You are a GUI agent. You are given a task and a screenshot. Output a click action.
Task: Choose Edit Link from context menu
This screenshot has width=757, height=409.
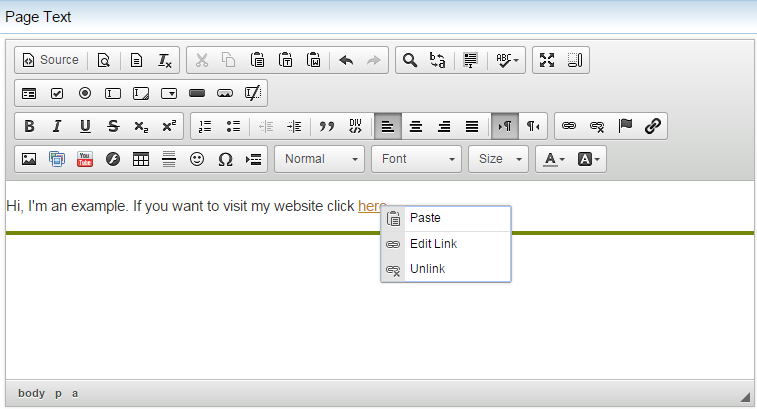coord(433,244)
